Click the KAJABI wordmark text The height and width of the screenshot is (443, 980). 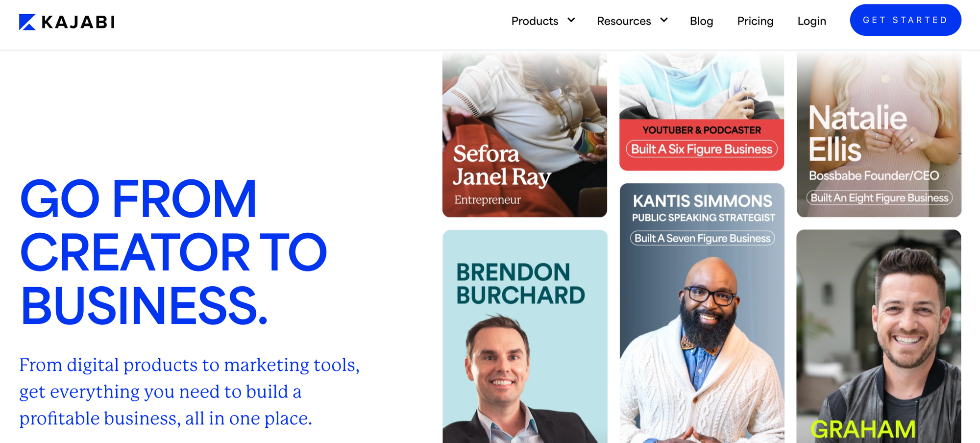(78, 22)
